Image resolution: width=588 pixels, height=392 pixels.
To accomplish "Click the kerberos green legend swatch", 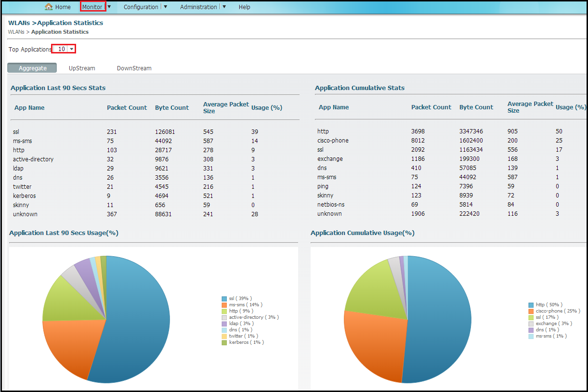I will (224, 342).
